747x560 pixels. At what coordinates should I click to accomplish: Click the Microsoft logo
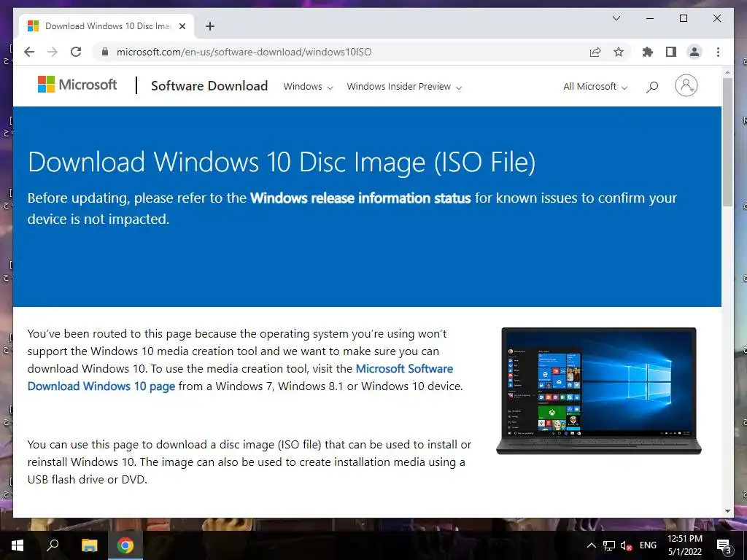(x=77, y=85)
